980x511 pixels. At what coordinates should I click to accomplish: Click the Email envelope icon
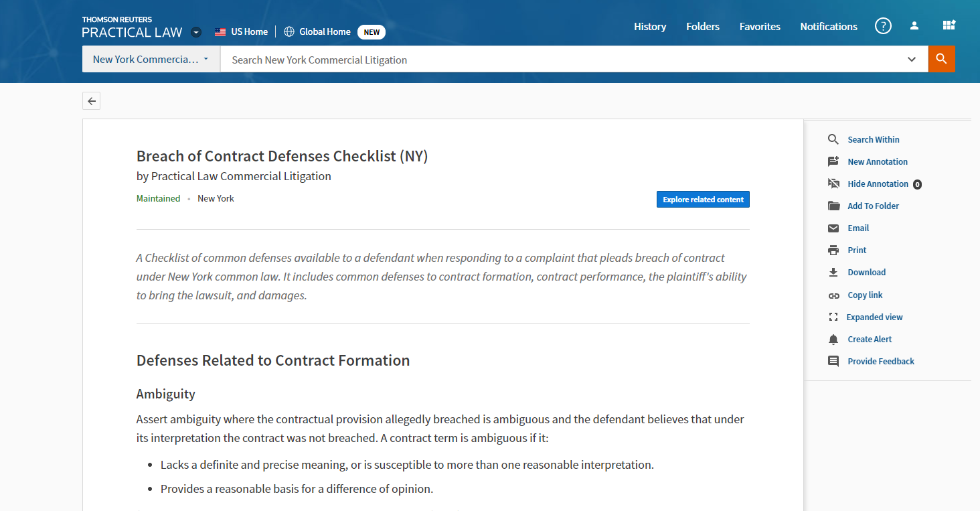point(833,228)
